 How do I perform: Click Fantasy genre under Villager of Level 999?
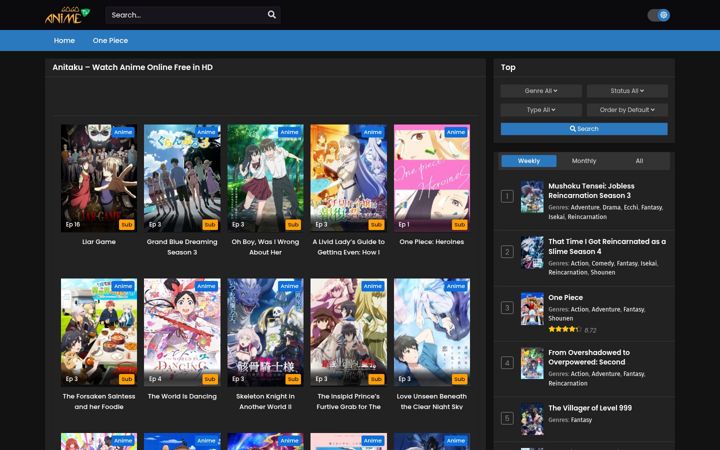click(581, 420)
